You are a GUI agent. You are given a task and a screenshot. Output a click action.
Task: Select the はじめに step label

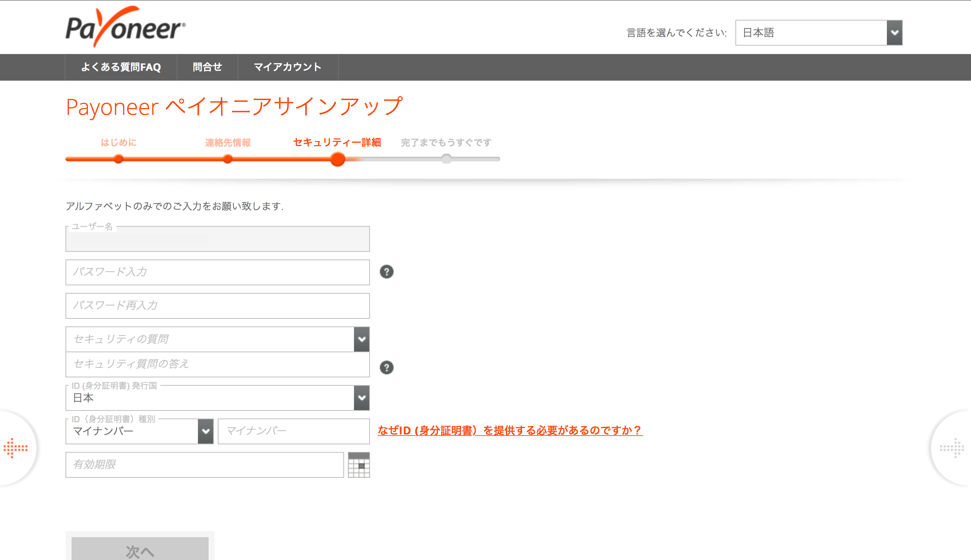click(118, 143)
